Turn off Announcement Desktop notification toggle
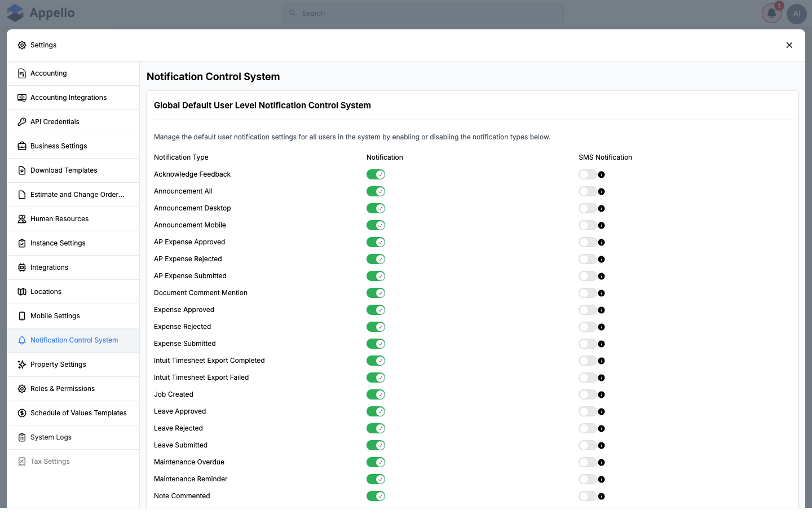The width and height of the screenshot is (812, 518). coord(376,208)
